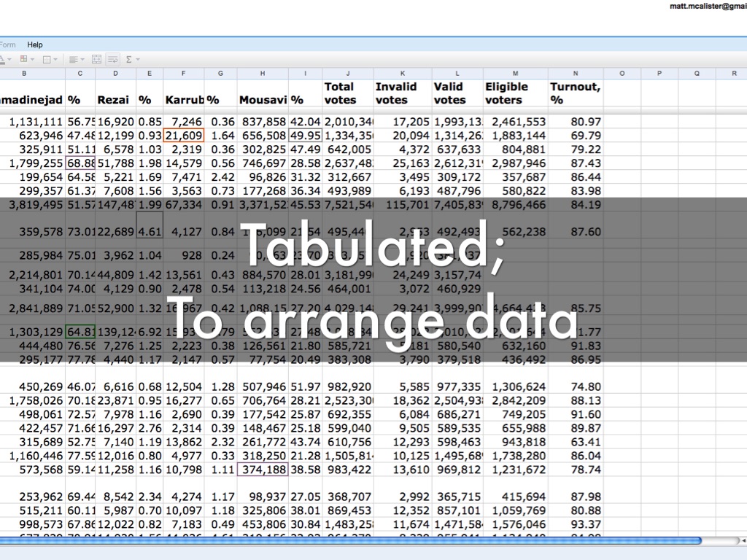Click the Mousavi column header cell

coord(263,99)
